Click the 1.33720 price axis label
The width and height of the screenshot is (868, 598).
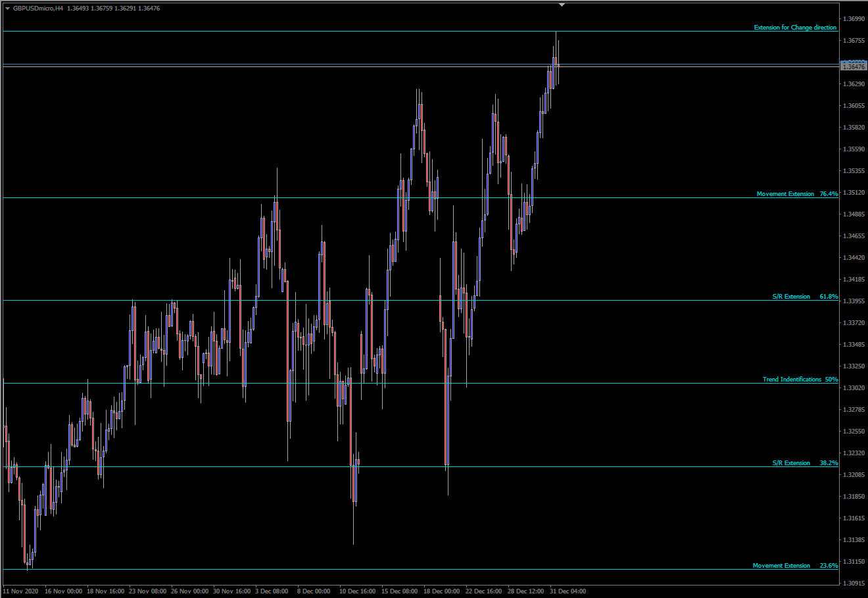click(x=853, y=323)
